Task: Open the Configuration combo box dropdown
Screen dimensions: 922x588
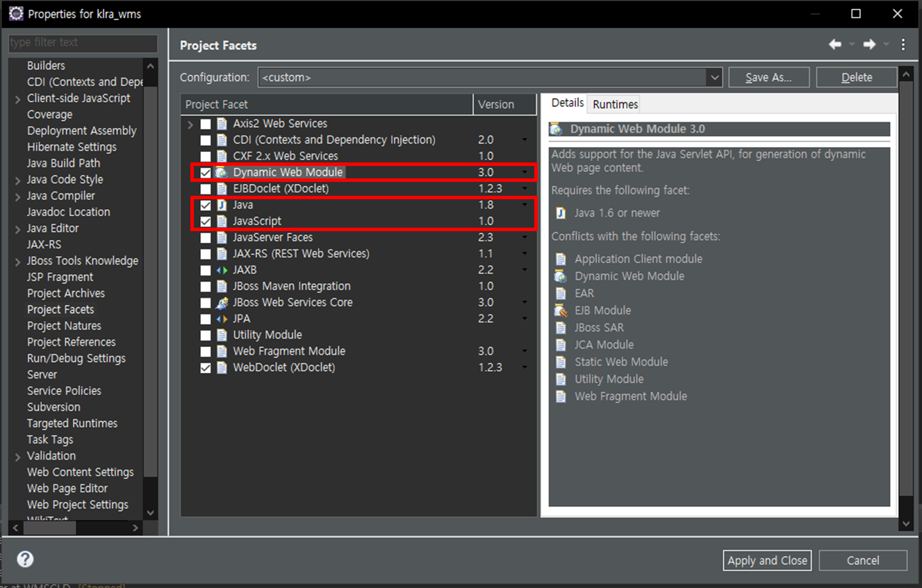Action: [714, 78]
